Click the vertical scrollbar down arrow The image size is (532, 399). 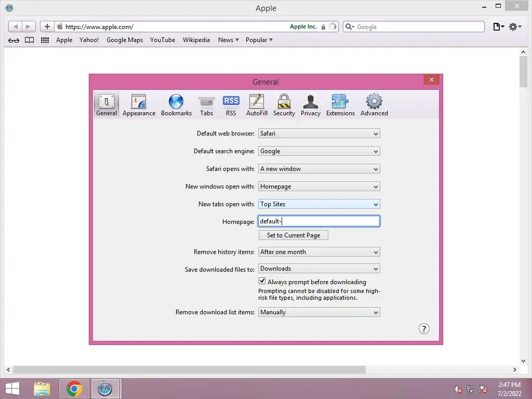523,361
